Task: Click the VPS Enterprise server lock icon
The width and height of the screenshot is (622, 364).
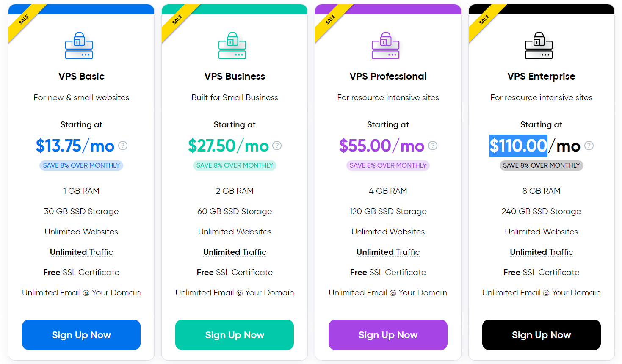Action: [x=539, y=45]
